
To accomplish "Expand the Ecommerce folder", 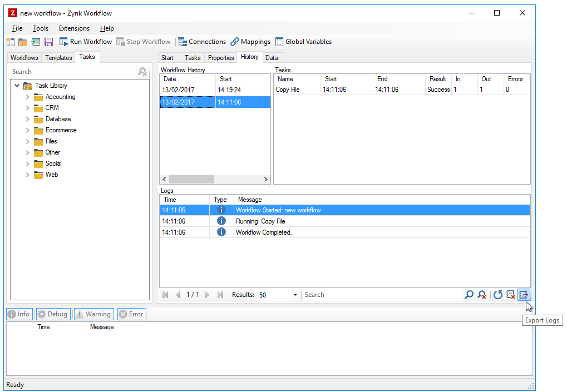I will [x=27, y=131].
